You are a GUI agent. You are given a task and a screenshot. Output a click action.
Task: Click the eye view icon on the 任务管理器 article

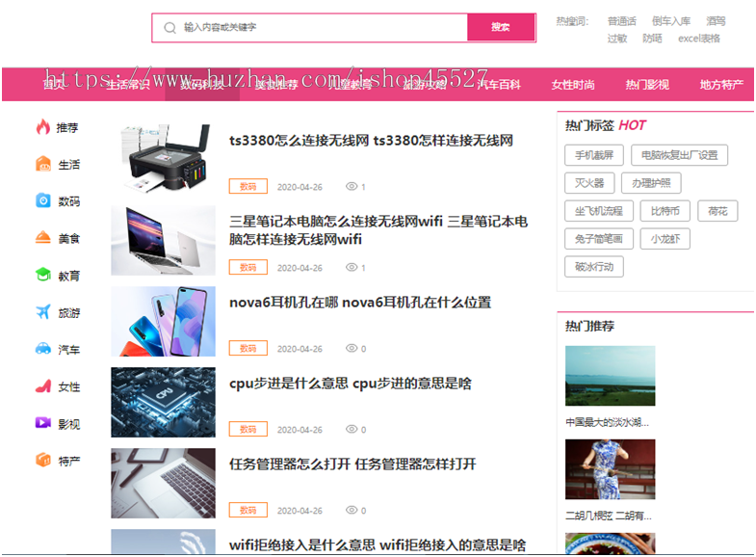tap(352, 510)
